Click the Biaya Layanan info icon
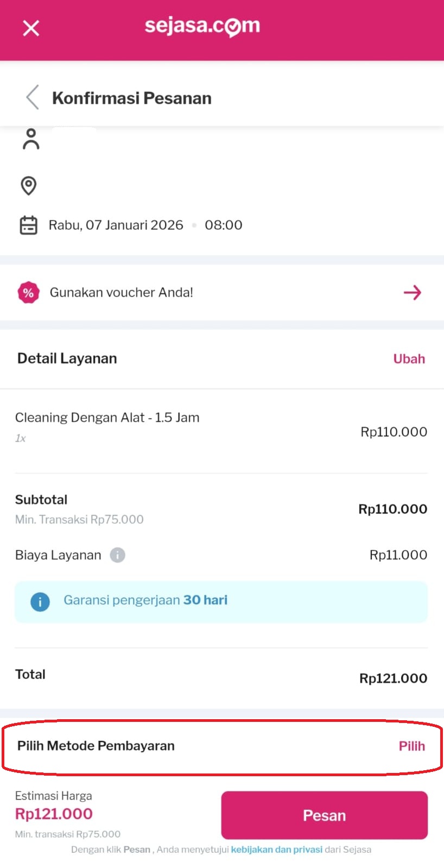This screenshot has width=444, height=868. click(x=117, y=555)
